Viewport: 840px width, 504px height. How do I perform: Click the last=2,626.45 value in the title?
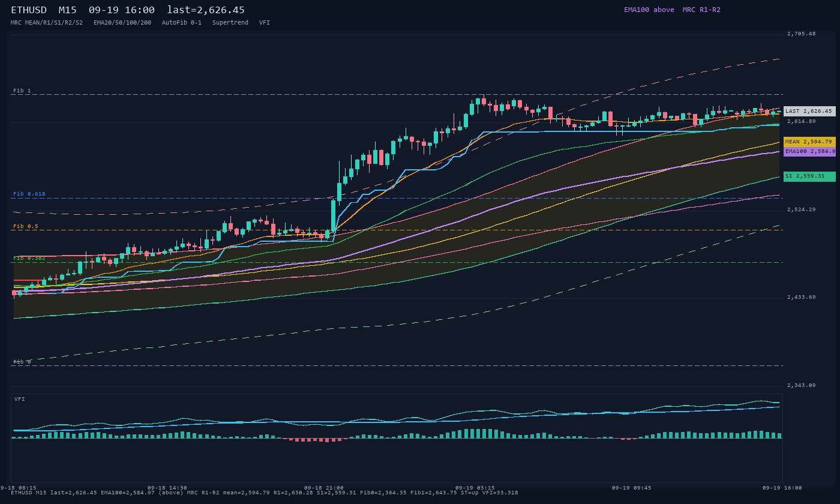pyautogui.click(x=206, y=10)
